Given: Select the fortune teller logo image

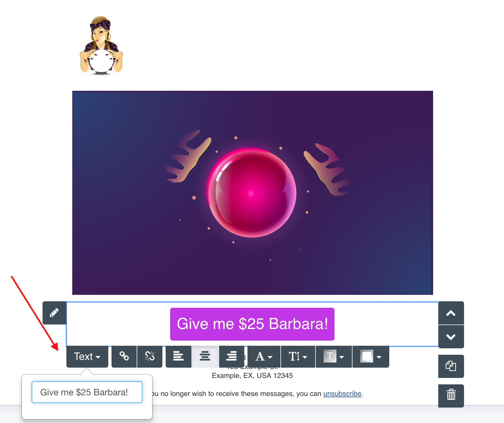Looking at the screenshot, I should [x=101, y=45].
